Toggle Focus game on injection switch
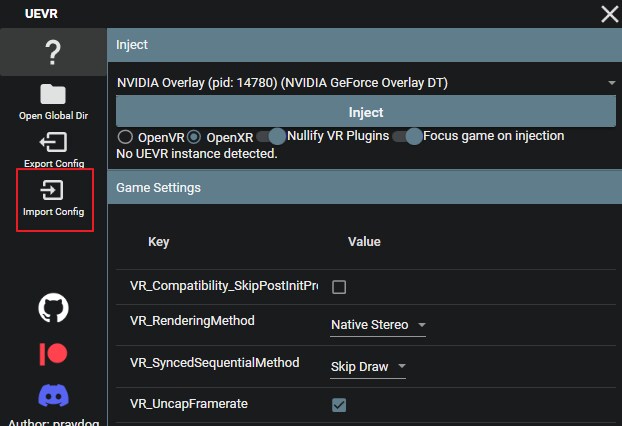This screenshot has height=426, width=622. pyautogui.click(x=407, y=136)
